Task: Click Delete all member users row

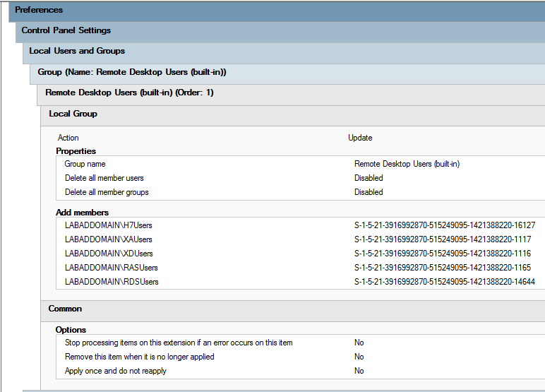Action: 104,178
